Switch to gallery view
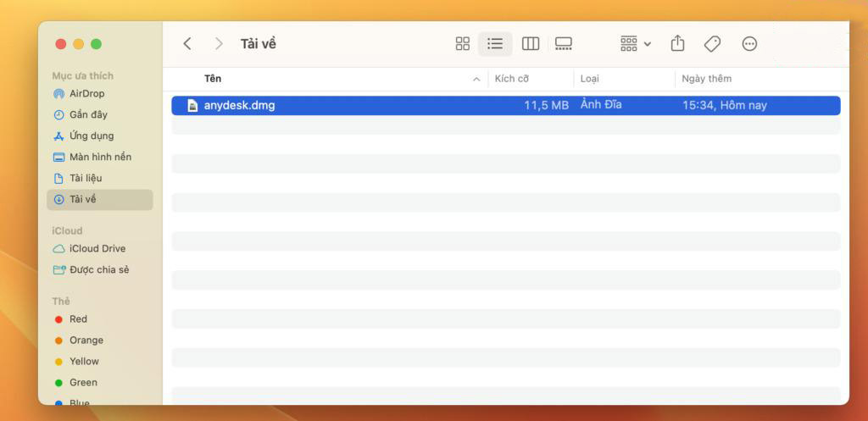 coord(564,44)
